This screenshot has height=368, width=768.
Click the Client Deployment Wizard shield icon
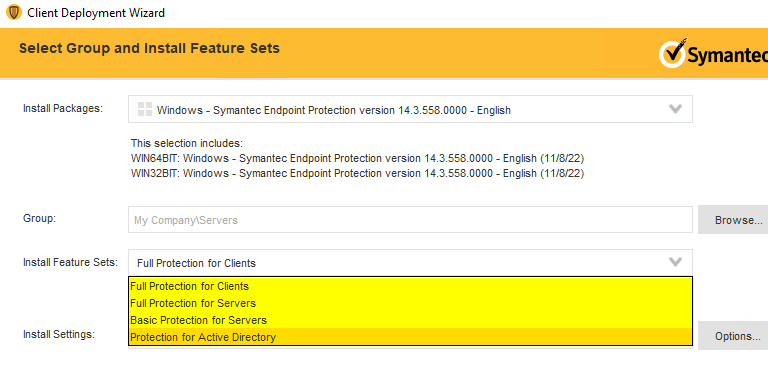(13, 12)
